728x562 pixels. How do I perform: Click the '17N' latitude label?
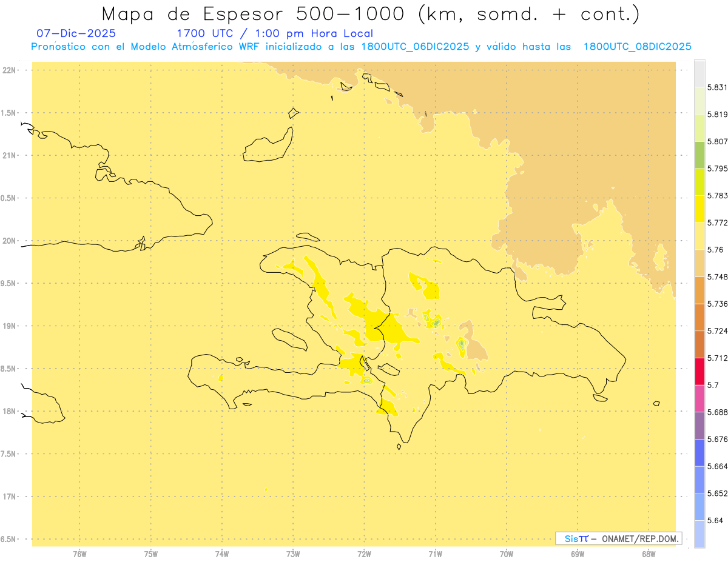(x=10, y=497)
